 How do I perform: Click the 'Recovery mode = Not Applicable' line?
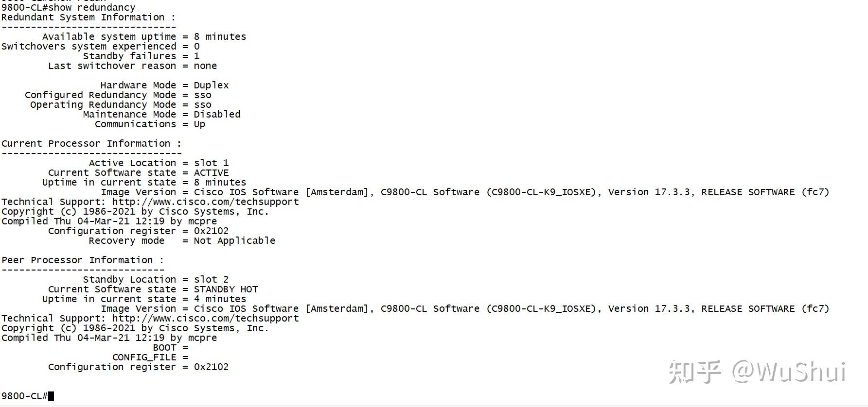click(x=182, y=241)
